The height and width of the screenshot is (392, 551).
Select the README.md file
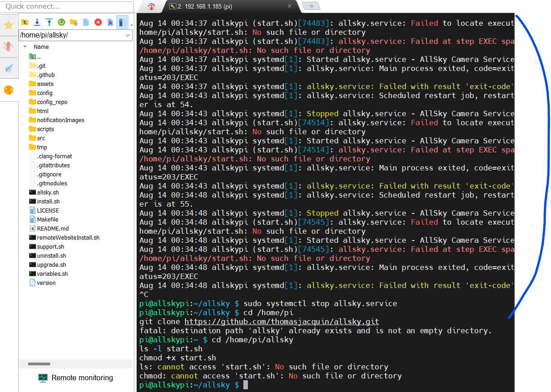49,228
